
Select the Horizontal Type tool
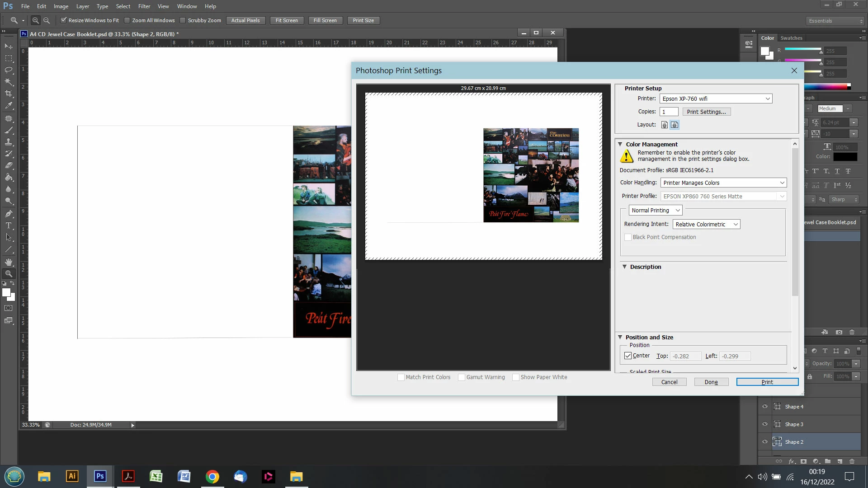pyautogui.click(x=9, y=225)
